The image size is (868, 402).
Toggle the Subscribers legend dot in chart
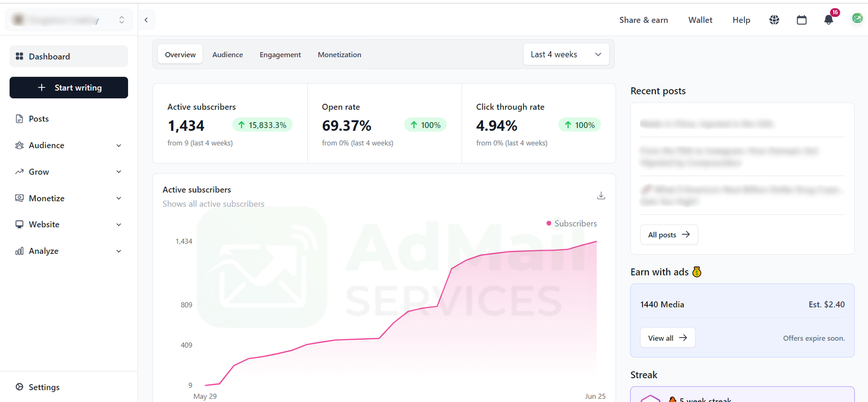click(549, 224)
